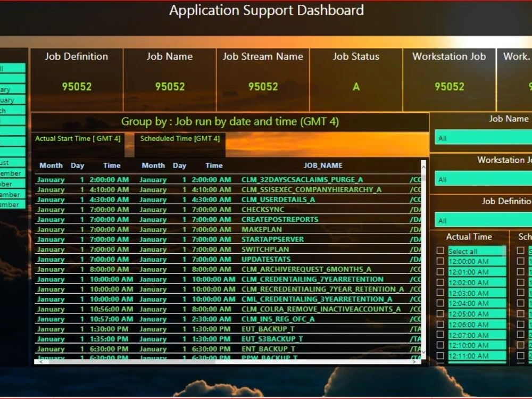Click the table's vertical scrollbar track
The height and width of the screenshot is (399, 532).
click(423, 260)
